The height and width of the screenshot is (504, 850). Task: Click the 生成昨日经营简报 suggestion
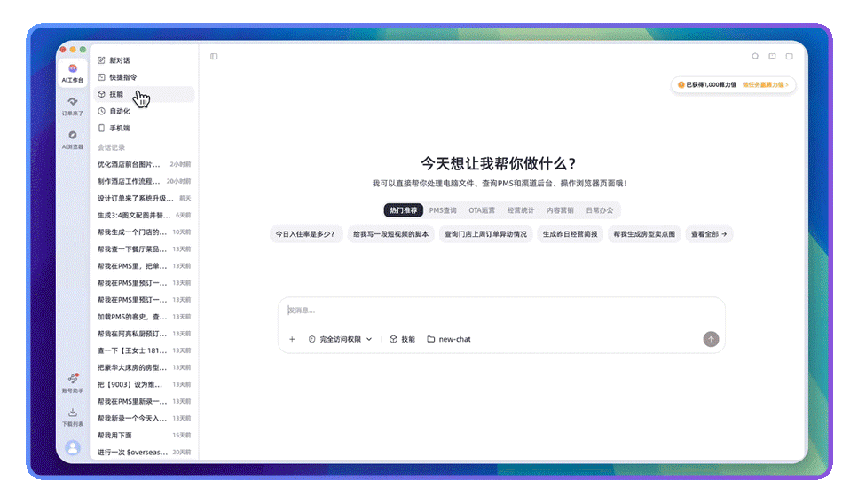tap(571, 234)
